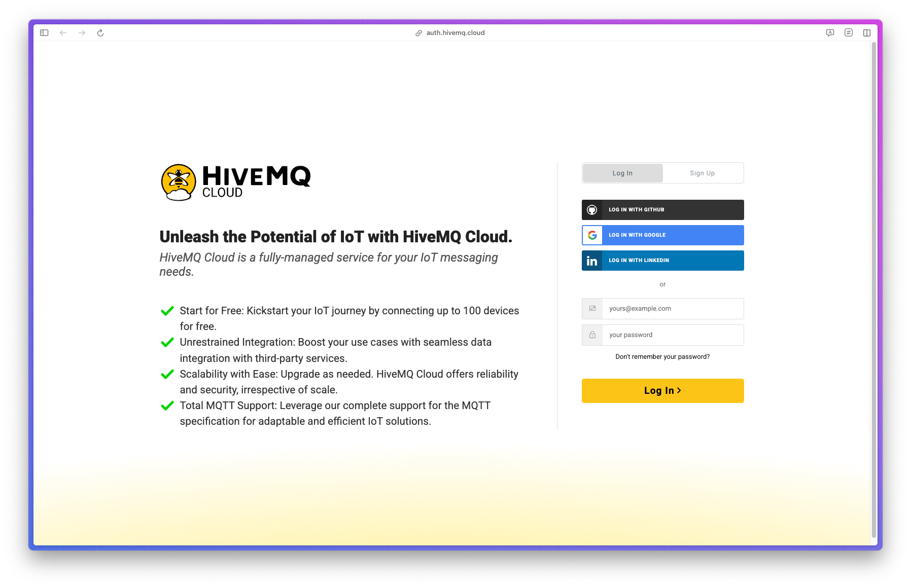Open Don't remember your password link
The height and width of the screenshot is (588, 911).
662,357
